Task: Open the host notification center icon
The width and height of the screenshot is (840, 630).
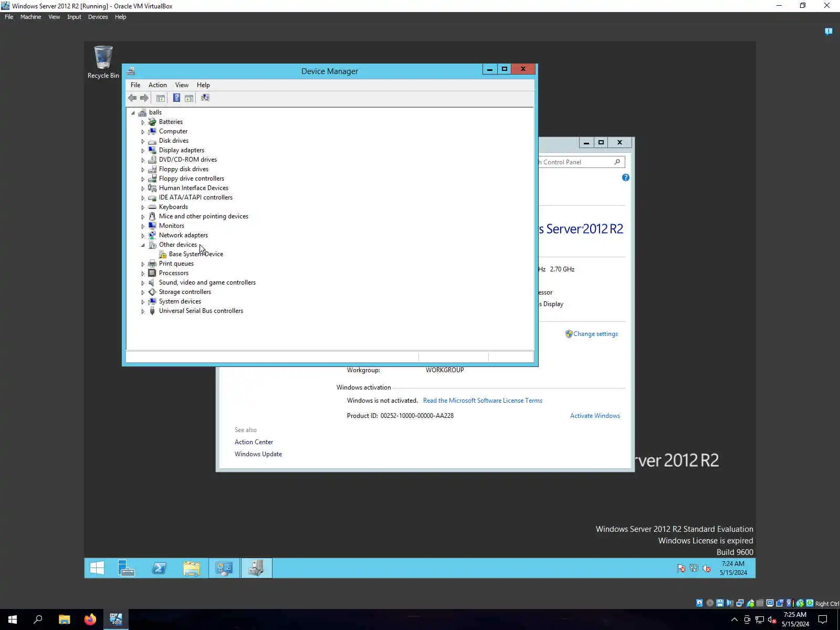Action: pyautogui.click(x=823, y=619)
